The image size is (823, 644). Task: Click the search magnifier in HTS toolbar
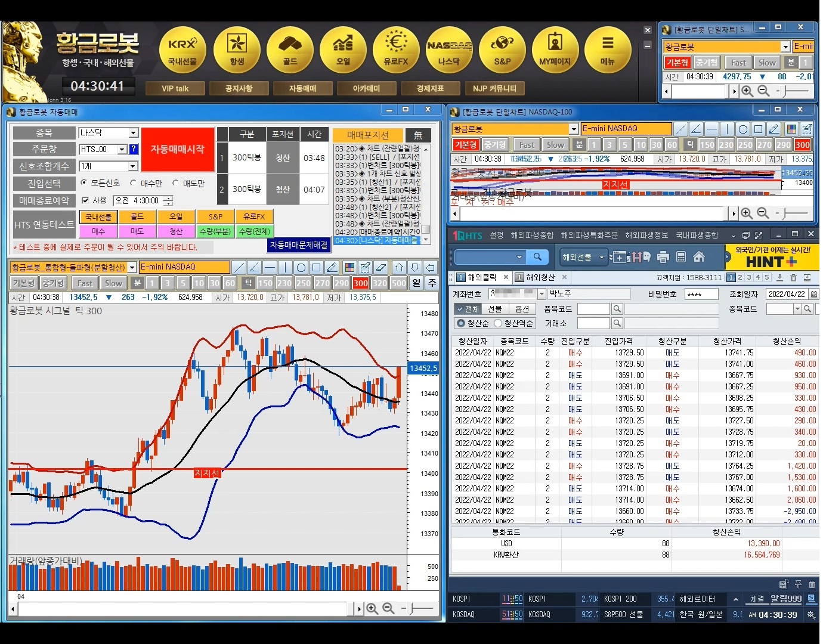click(x=537, y=257)
